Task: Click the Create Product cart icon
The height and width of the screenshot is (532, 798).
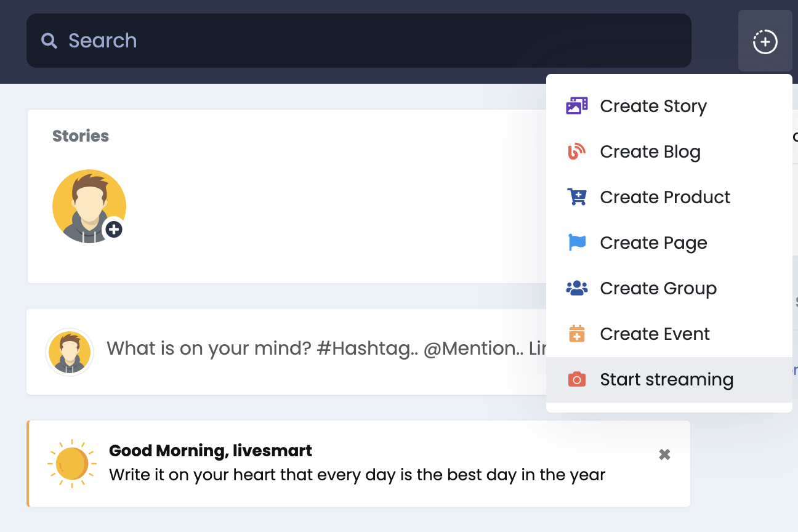Action: point(577,197)
